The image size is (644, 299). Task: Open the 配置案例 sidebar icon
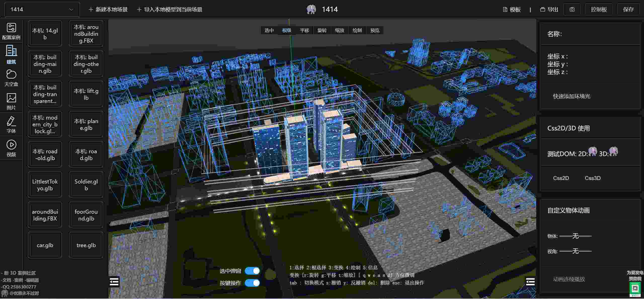coord(11,31)
